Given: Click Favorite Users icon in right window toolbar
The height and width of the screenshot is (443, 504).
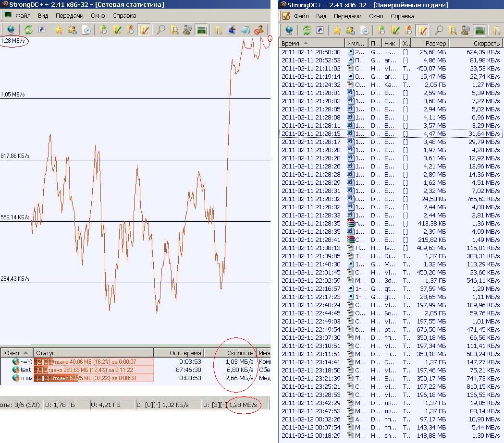Looking at the screenshot, I should click(x=351, y=30).
